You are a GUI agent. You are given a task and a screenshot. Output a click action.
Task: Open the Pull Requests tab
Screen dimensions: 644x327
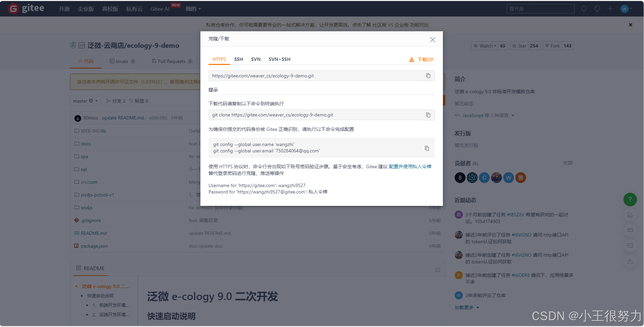pyautogui.click(x=172, y=61)
